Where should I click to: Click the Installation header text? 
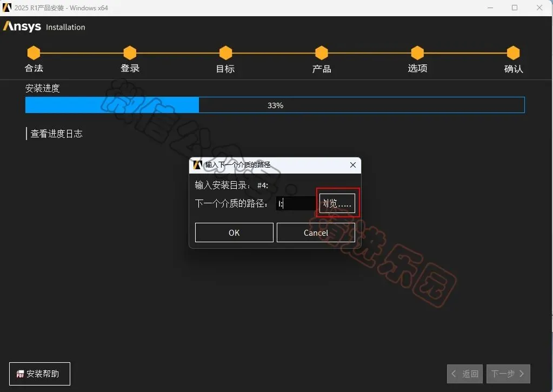click(x=65, y=27)
